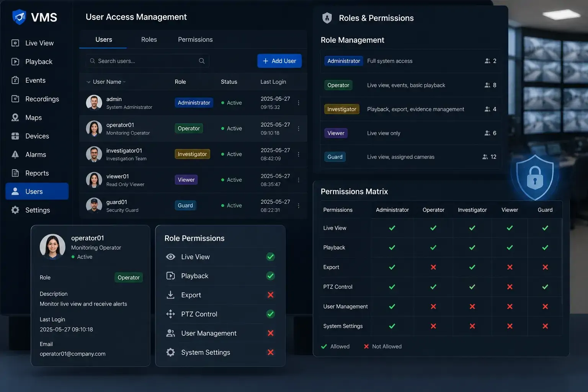Click the operator01 profile photo in detail card
Image resolution: width=588 pixels, height=392 pixels.
coord(52,247)
